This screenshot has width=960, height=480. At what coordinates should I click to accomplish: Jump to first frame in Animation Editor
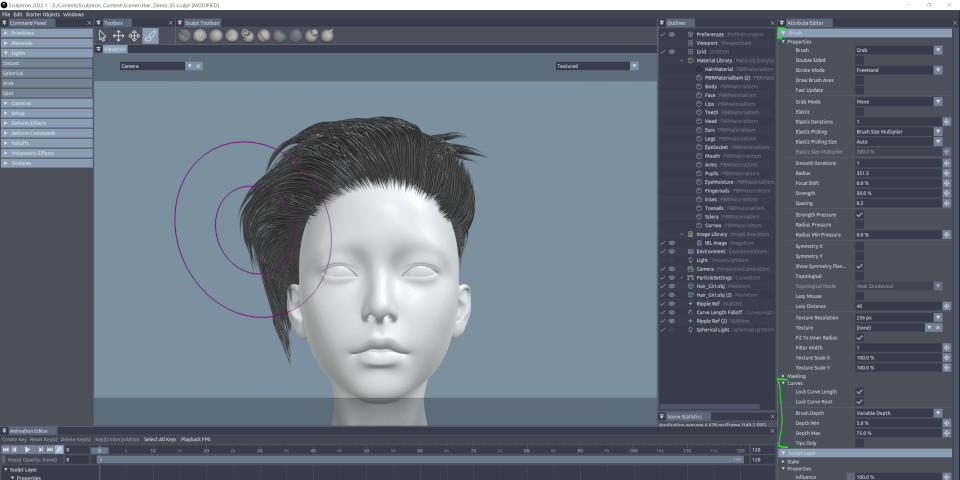coord(7,450)
